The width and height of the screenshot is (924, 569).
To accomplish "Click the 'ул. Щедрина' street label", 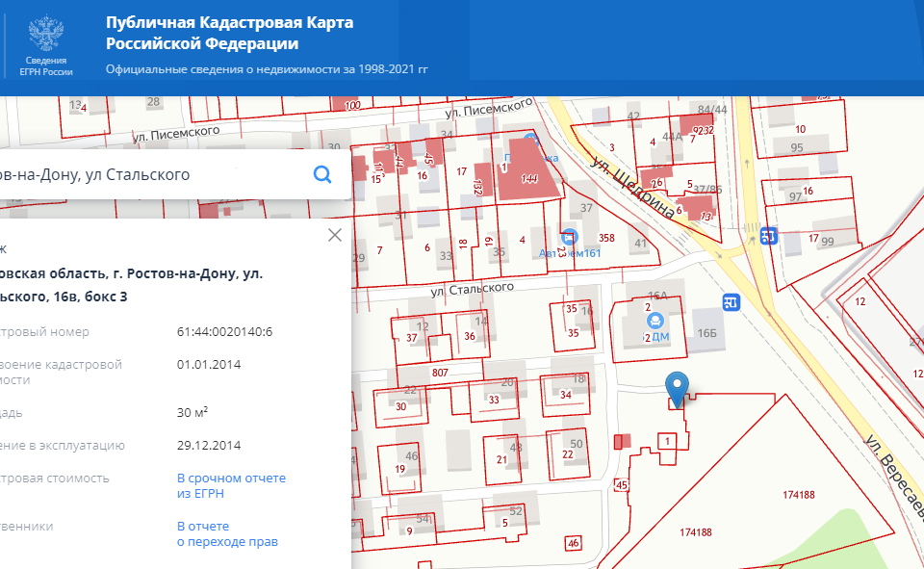I will 633,188.
